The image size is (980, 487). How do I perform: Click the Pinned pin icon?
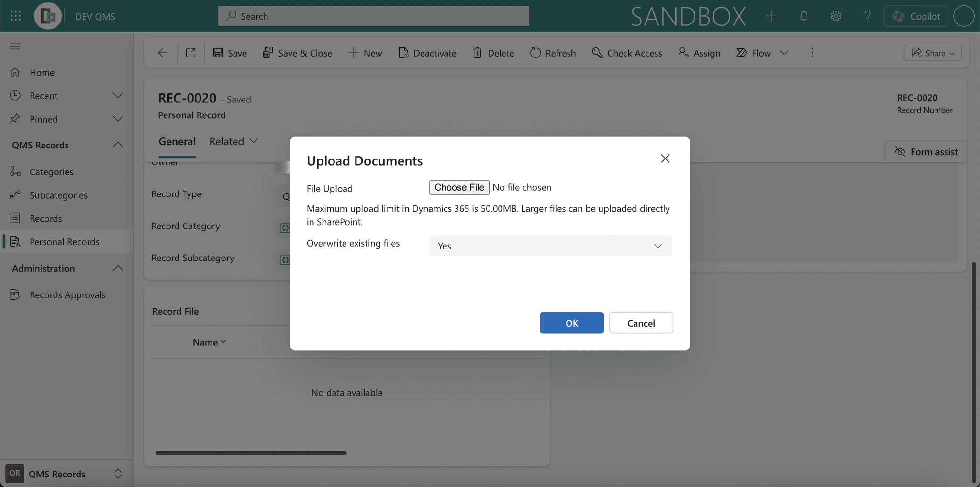(15, 119)
